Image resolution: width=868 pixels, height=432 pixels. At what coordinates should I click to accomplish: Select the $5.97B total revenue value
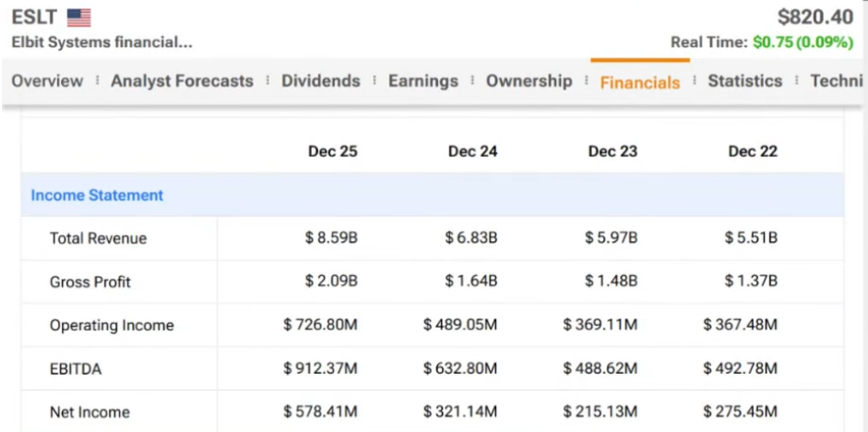(x=612, y=238)
